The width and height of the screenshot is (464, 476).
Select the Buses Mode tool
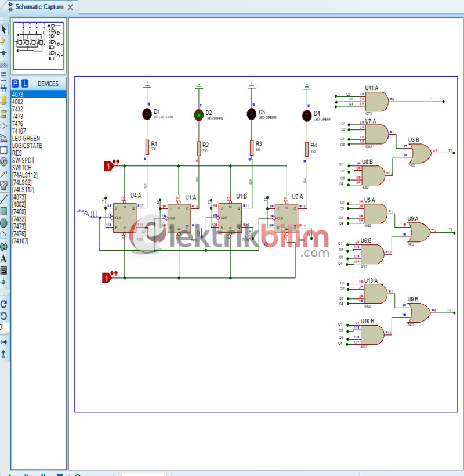3,88
